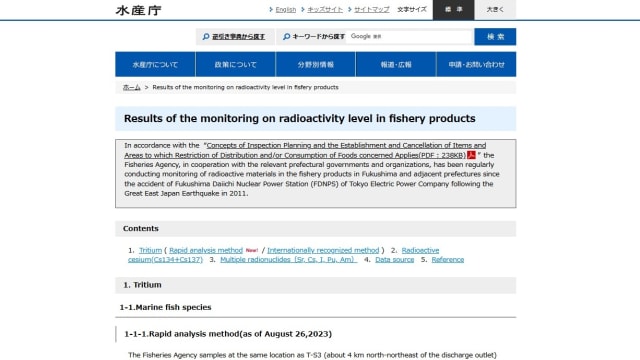Click the arrow icon before English

271,9
